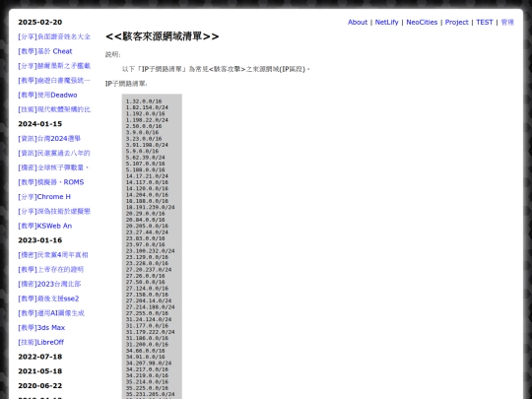532x399 pixels.
Task: Click the 14.17.21.0/24 list entry
Action: pyautogui.click(x=147, y=176)
